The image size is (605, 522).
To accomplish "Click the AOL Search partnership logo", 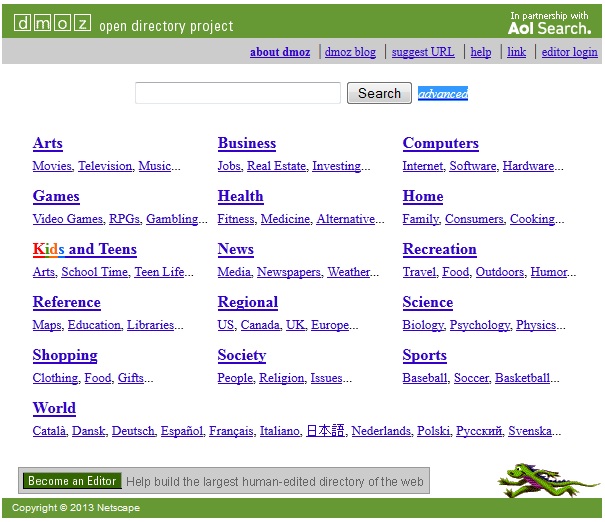I will tap(549, 23).
